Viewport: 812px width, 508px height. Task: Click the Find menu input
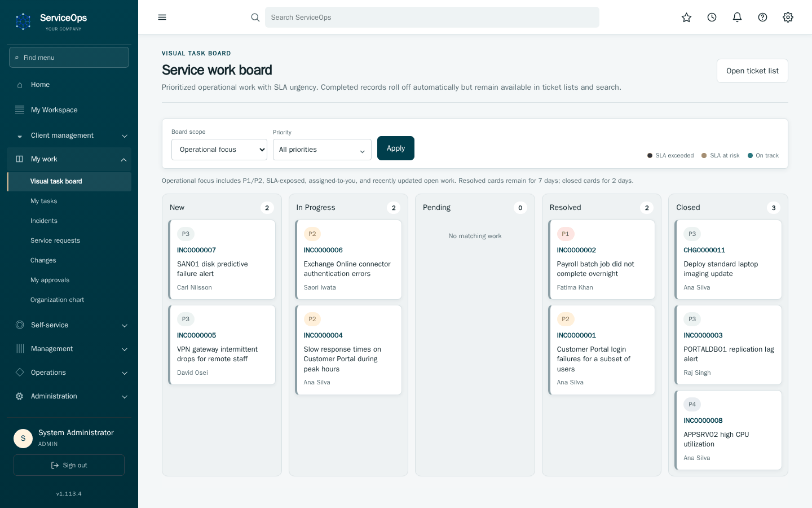pyautogui.click(x=69, y=58)
